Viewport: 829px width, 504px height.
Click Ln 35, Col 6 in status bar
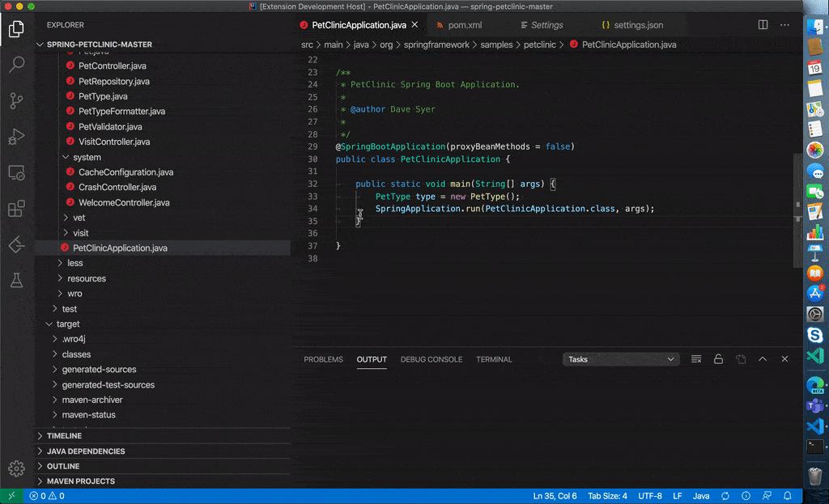pyautogui.click(x=555, y=496)
